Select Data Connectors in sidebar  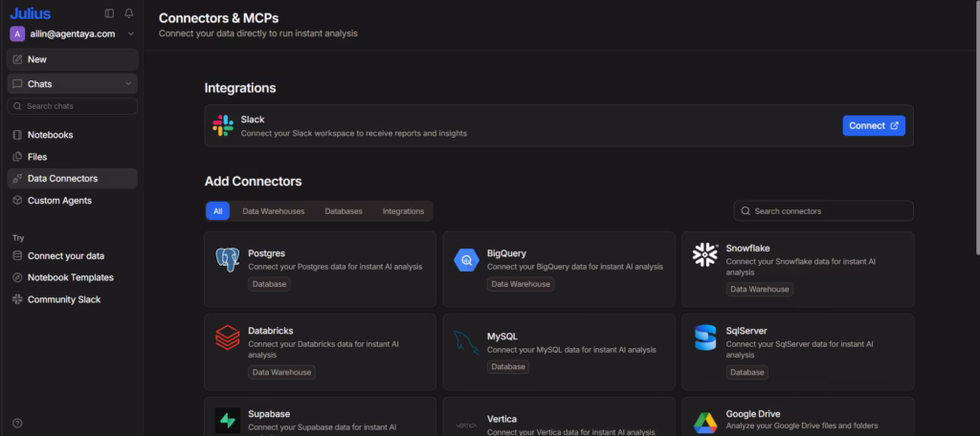(x=73, y=179)
